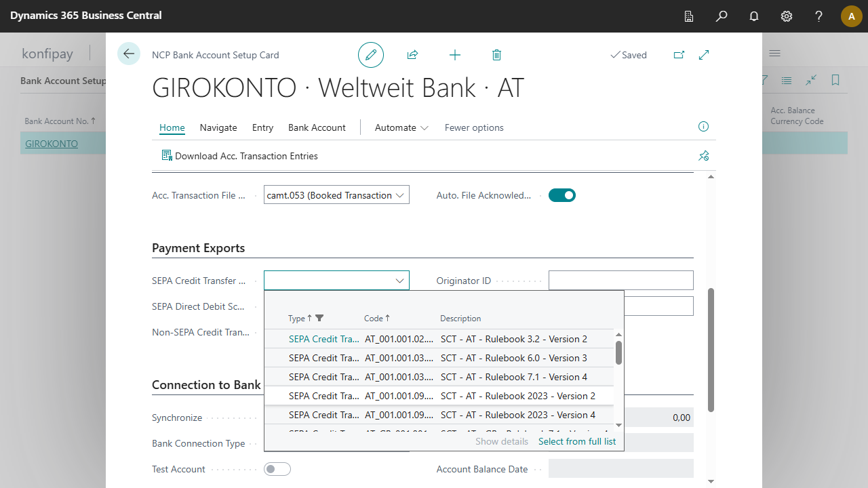Open the user account avatar
The image size is (868, 488).
[852, 16]
